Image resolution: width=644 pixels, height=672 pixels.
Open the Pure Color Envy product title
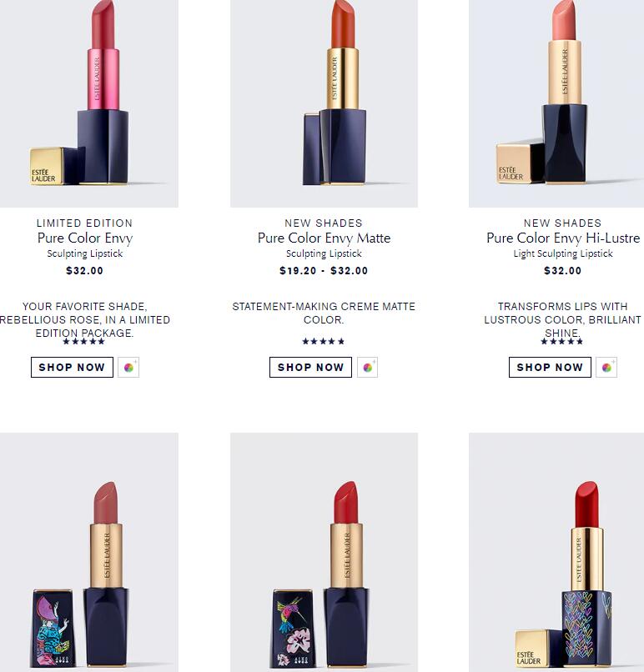pos(85,238)
